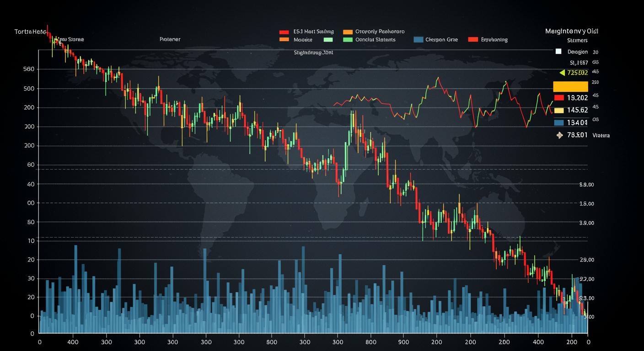Click the pale yellow swatch beside 145.62
Viewport: 644px width, 351px height.
(558, 110)
